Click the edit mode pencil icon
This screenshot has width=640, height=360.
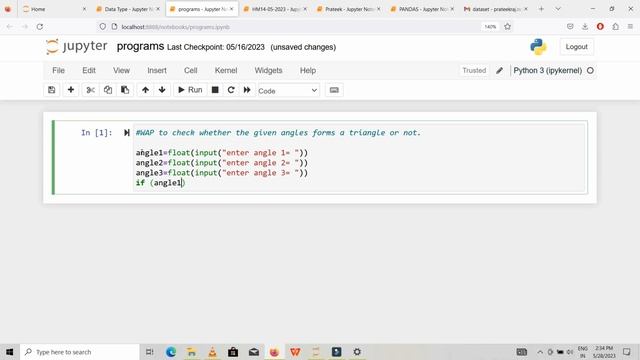click(x=499, y=71)
